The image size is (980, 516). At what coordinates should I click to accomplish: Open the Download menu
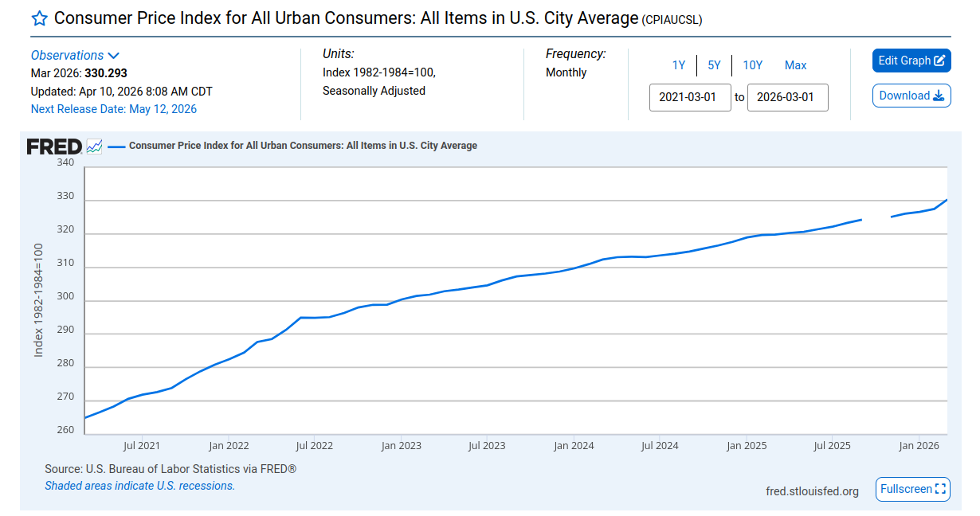coord(911,96)
